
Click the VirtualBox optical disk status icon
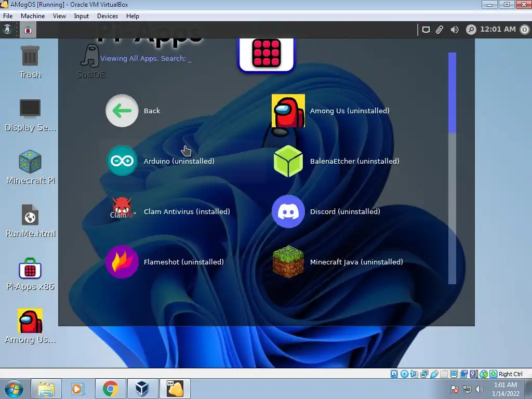[404, 374]
